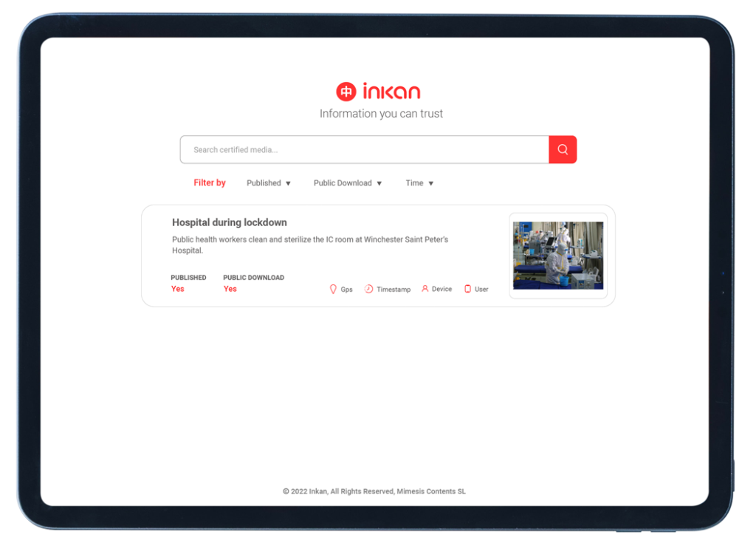Select the Filter by menu label
This screenshot has height=540, width=756.
point(209,182)
